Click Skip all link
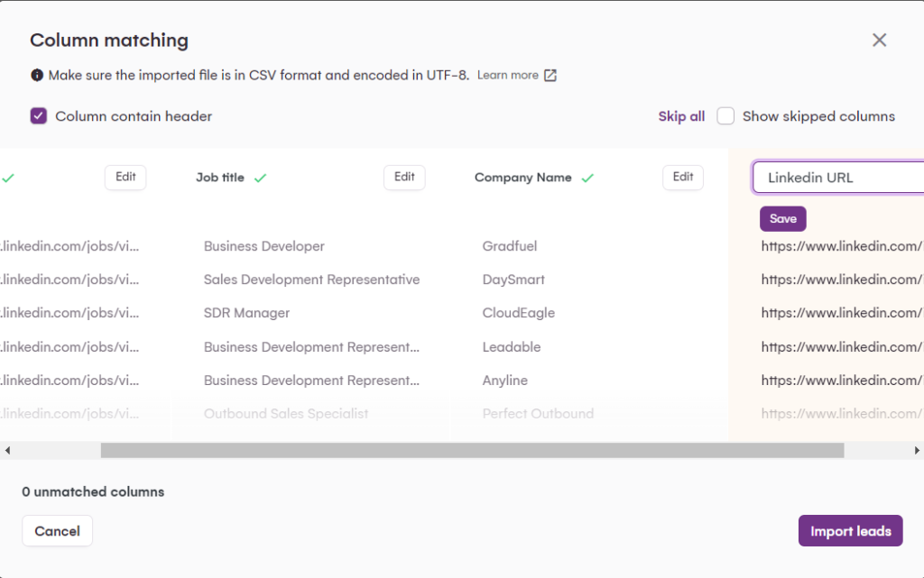 (x=681, y=116)
